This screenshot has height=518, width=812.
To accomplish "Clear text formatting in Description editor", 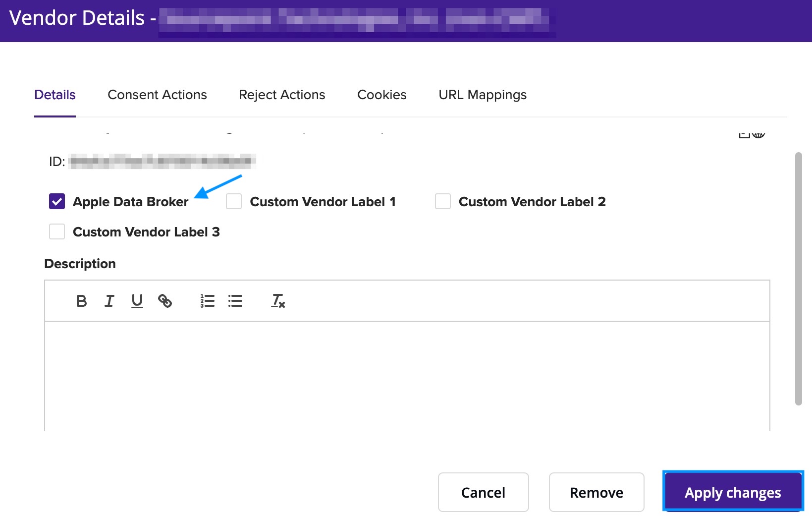I will tap(278, 301).
